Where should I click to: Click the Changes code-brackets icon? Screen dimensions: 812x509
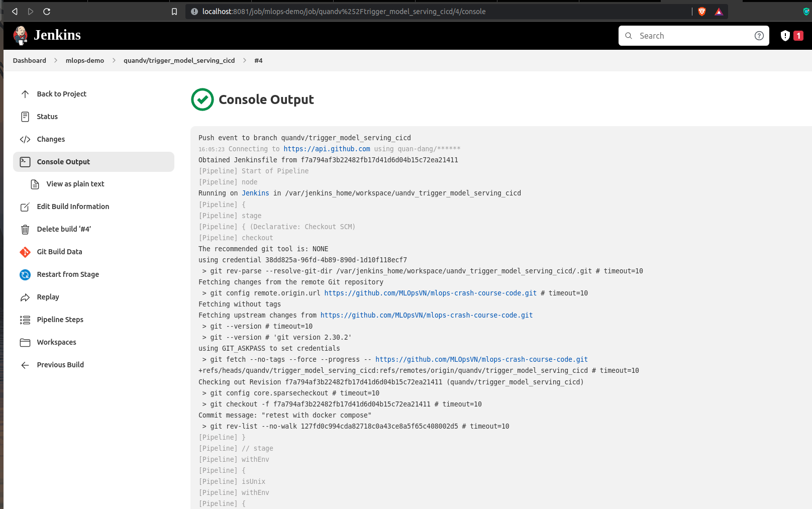(25, 139)
